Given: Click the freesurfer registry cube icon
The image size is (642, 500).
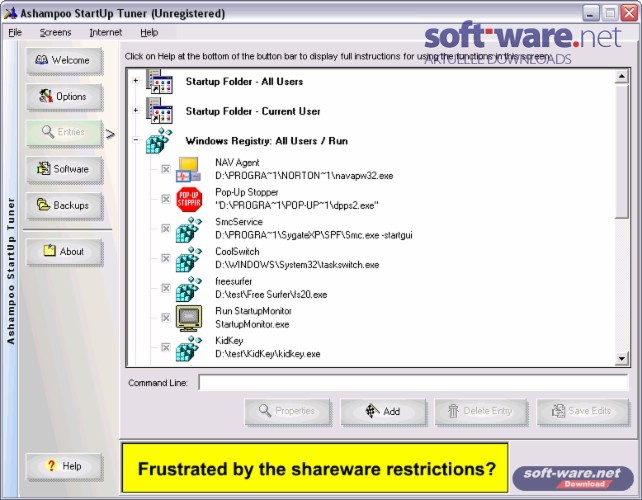Looking at the screenshot, I should (189, 289).
